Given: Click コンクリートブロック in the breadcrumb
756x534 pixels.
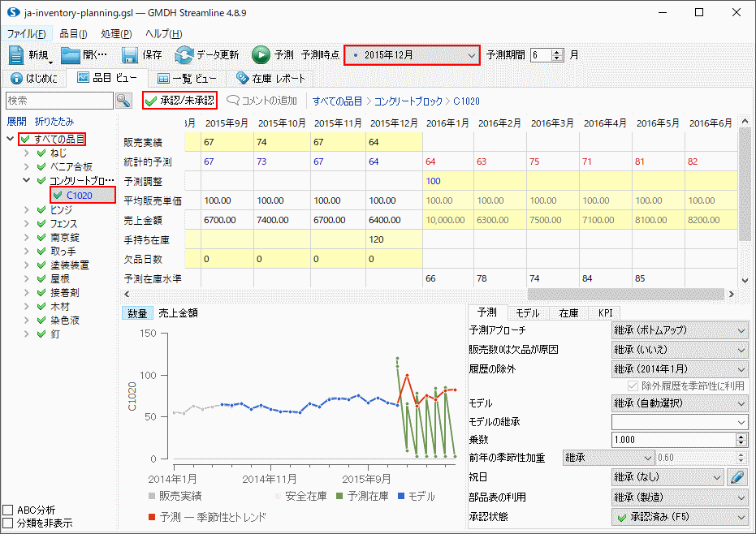Looking at the screenshot, I should coord(408,101).
